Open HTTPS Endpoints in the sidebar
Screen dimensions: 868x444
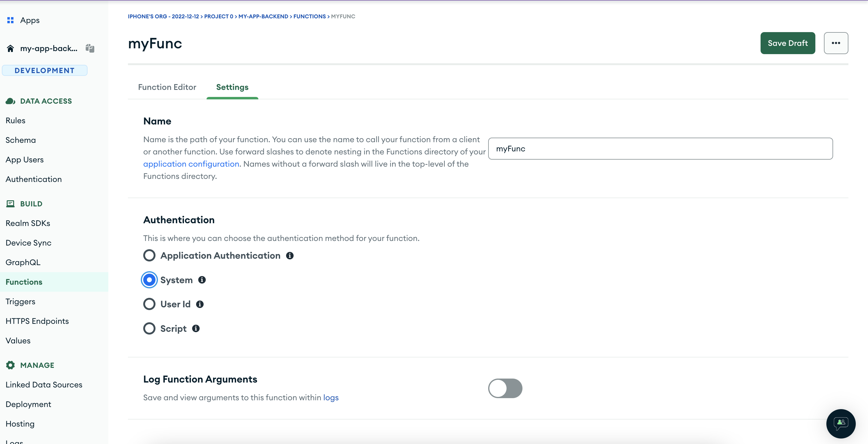pyautogui.click(x=37, y=321)
